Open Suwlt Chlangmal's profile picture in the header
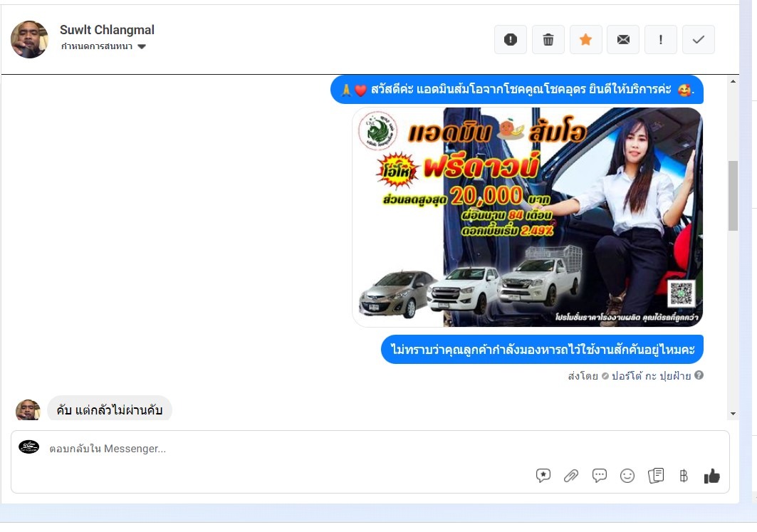This screenshot has height=532, width=757. (29, 40)
